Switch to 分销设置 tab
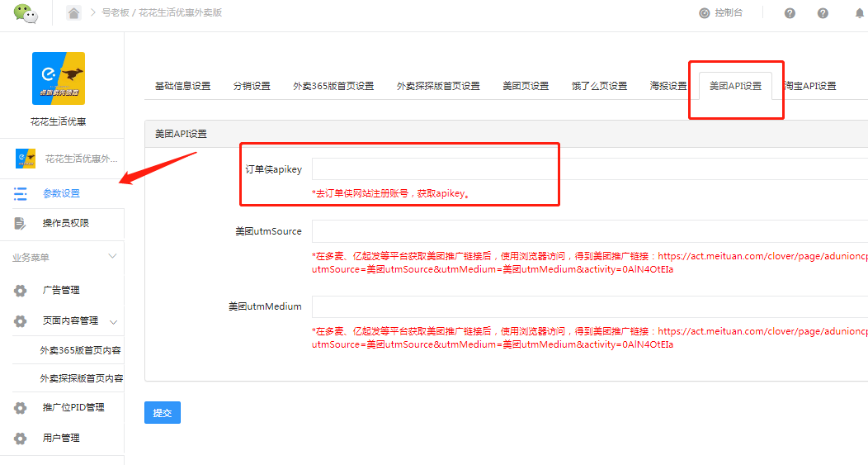Viewport: 868px width, 465px height. click(252, 86)
